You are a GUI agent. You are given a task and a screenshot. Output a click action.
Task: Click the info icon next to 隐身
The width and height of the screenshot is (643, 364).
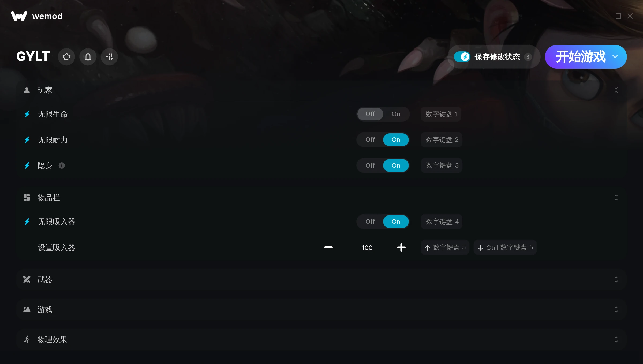pyautogui.click(x=62, y=166)
